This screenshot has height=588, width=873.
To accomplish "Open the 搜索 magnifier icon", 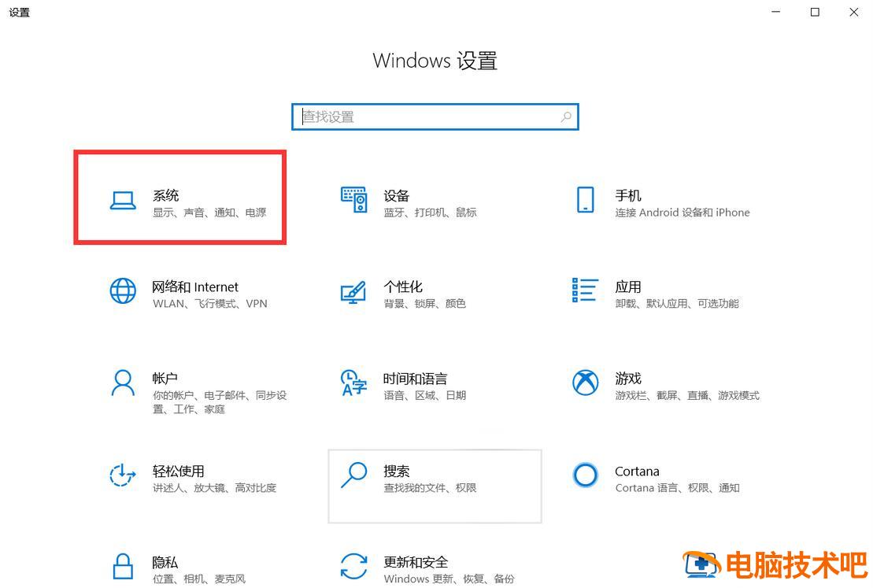I will click(353, 475).
